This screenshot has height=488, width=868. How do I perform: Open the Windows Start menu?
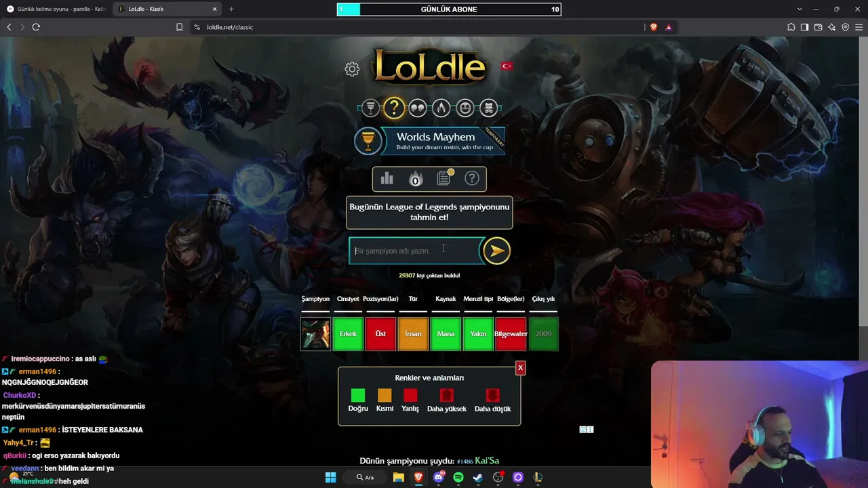click(330, 477)
